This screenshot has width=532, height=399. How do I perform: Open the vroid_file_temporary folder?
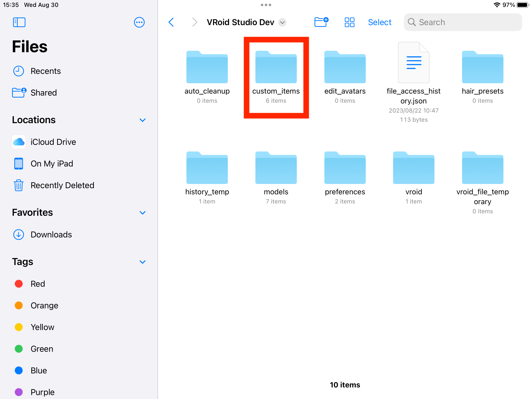483,168
